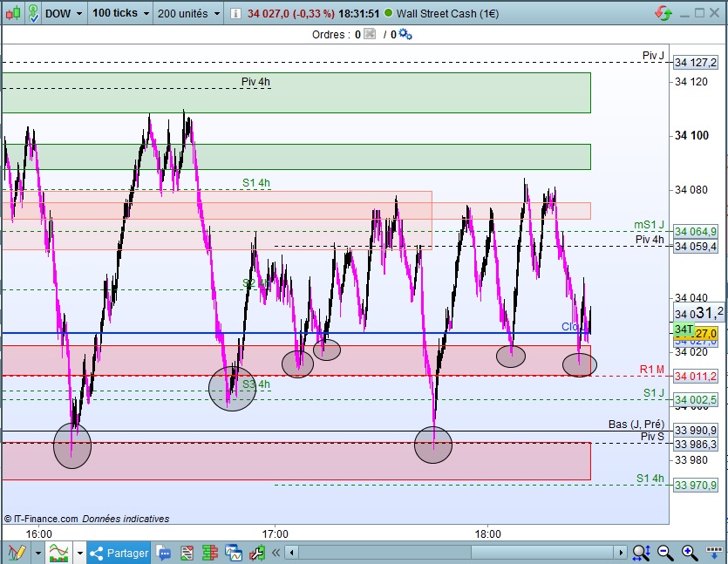728x564 pixels.
Task: Open the order book bars icon
Action: click(x=210, y=553)
